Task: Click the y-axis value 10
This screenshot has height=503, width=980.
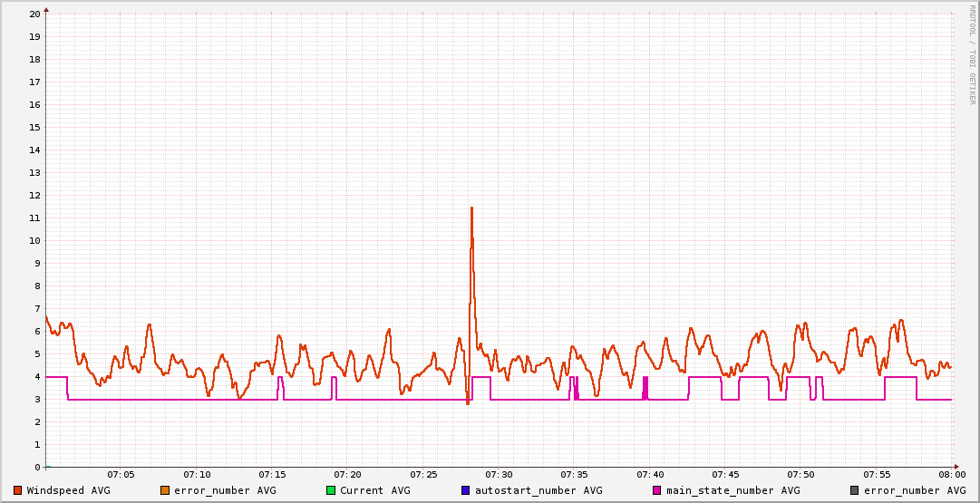Action: click(x=35, y=240)
